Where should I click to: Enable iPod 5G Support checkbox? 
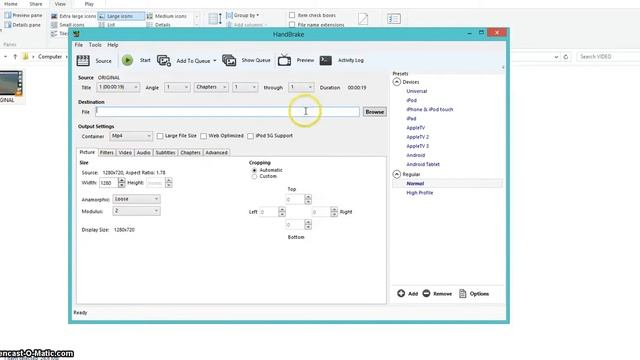pyautogui.click(x=251, y=136)
